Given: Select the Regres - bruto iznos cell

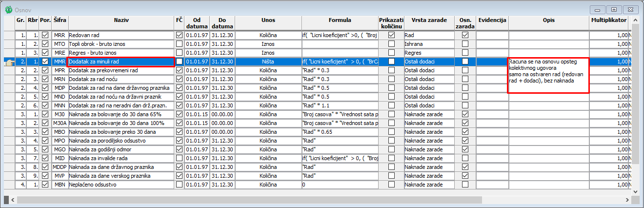Looking at the screenshot, I should click(121, 53).
